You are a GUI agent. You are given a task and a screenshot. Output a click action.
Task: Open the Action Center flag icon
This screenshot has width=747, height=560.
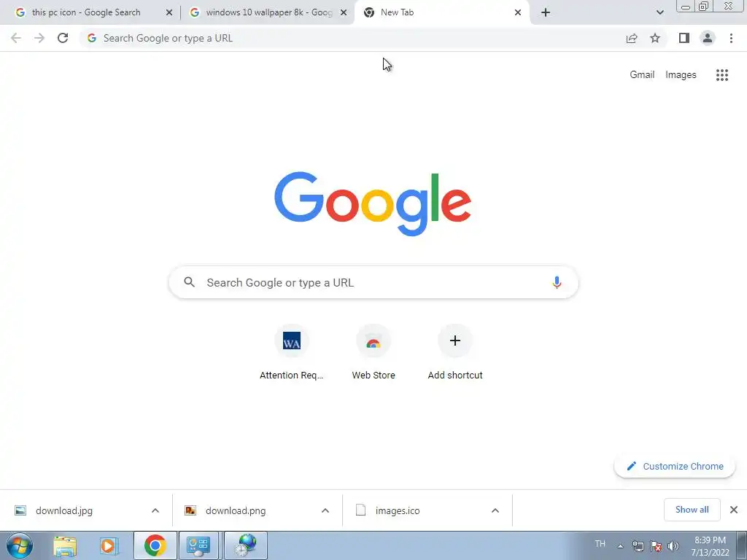tap(656, 546)
